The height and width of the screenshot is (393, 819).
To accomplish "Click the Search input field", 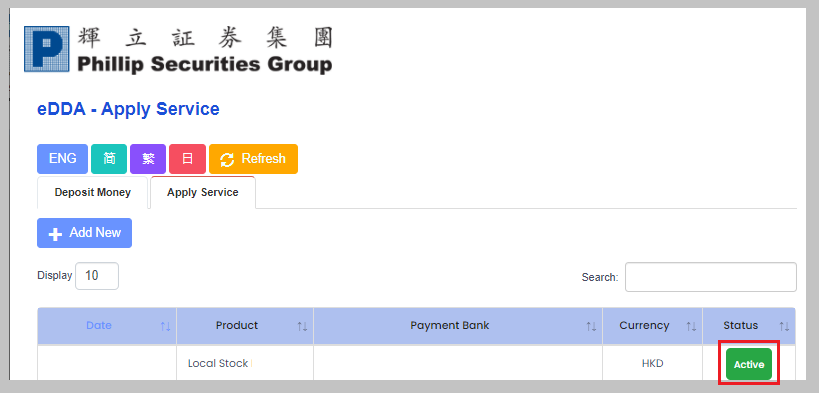I will (711, 277).
